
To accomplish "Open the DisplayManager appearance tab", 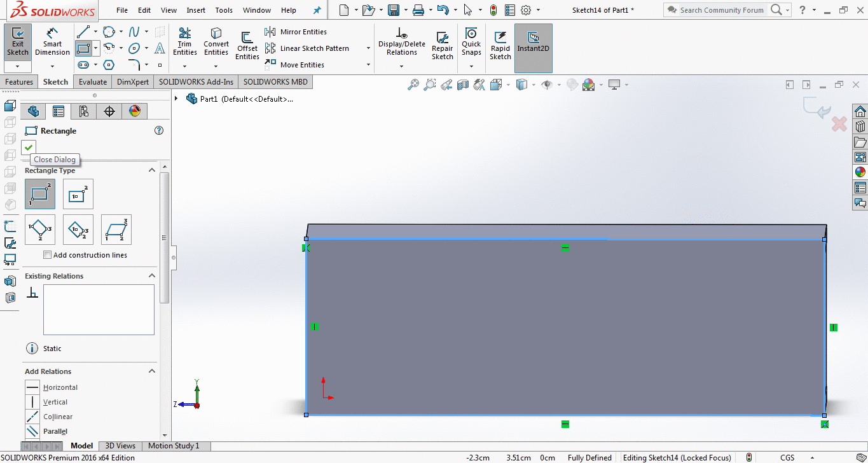I will (x=135, y=111).
